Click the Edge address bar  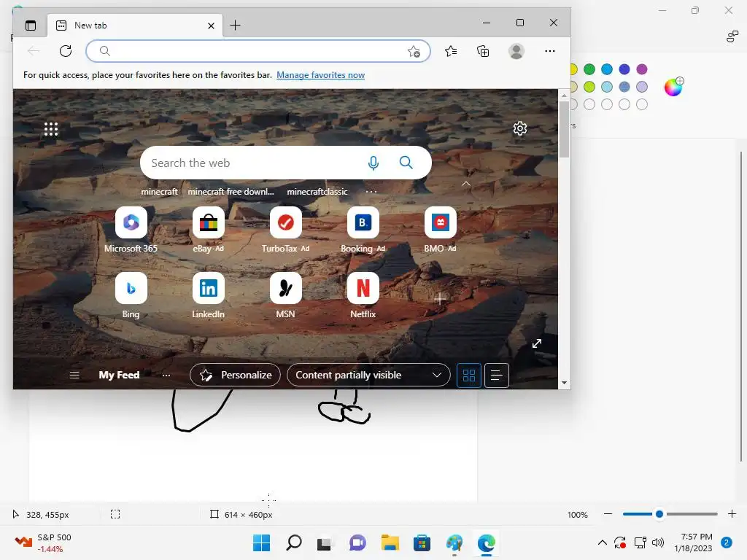pos(258,51)
